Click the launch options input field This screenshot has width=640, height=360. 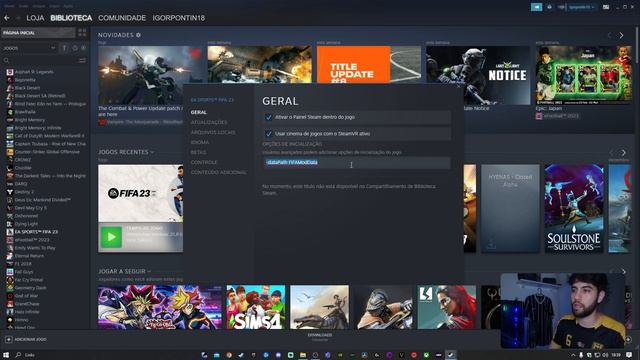[x=357, y=162]
